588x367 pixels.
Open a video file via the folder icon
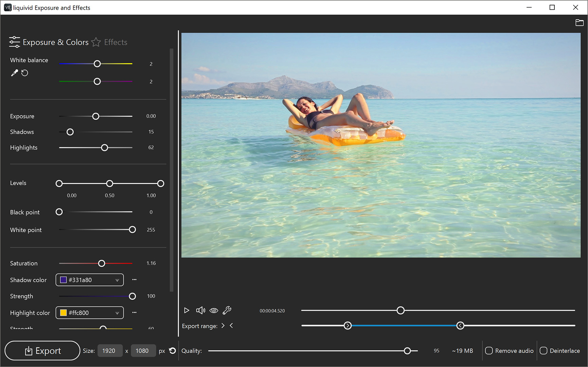point(580,22)
